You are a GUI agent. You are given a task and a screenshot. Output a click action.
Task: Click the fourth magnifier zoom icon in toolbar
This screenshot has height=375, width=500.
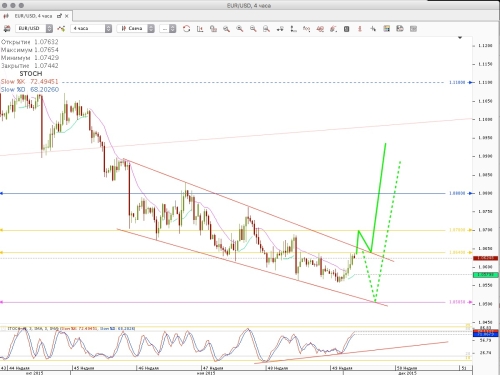266,29
